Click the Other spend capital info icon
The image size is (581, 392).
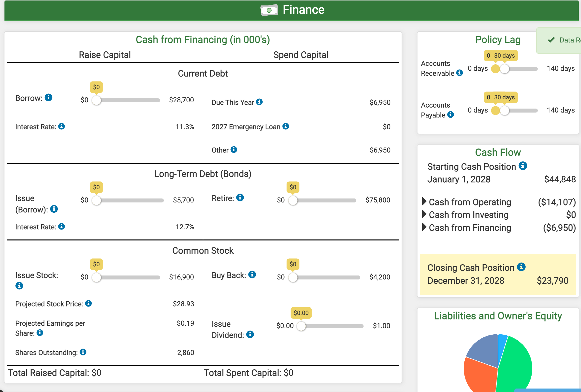click(x=234, y=149)
